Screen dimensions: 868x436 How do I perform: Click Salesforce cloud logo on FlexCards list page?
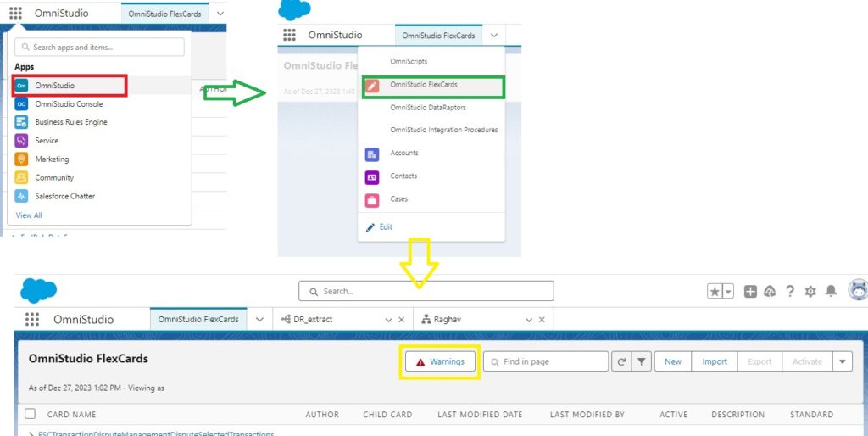(x=38, y=290)
